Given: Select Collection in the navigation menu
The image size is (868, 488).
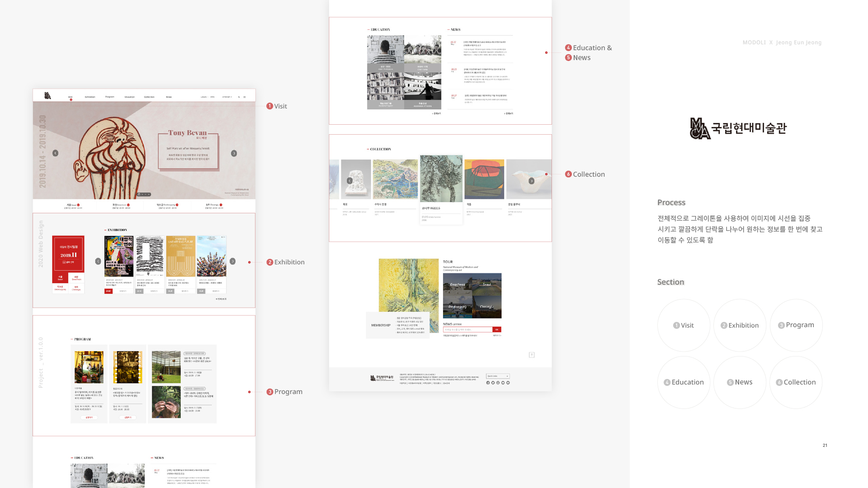Looking at the screenshot, I should point(149,97).
